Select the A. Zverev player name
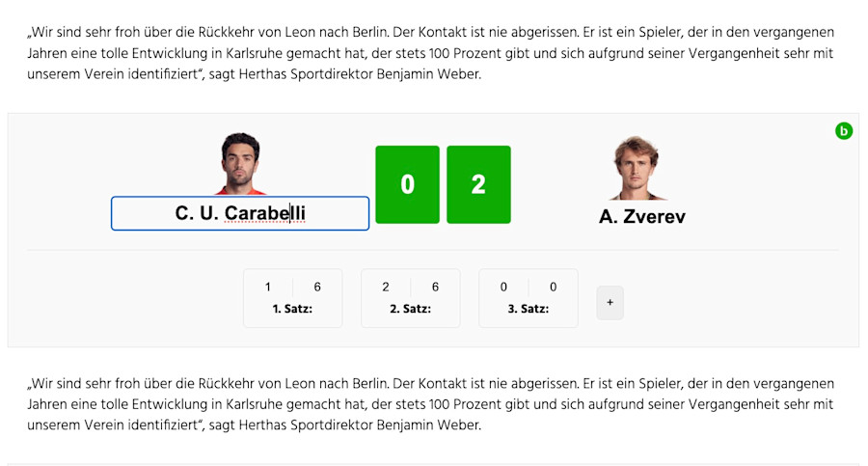The image size is (868, 466). pos(641,216)
